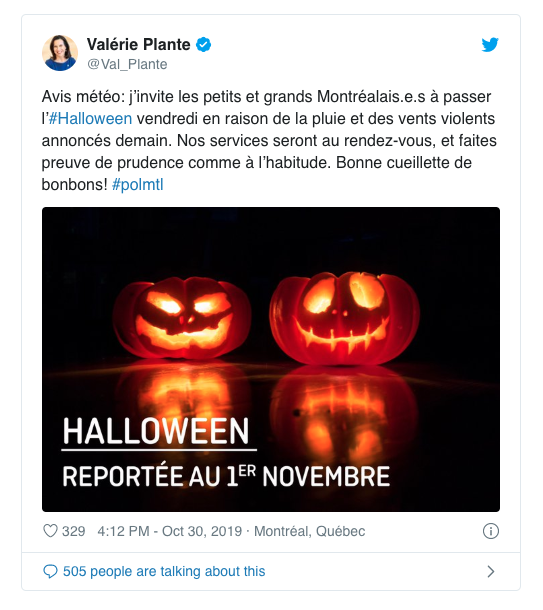
Task: Open the #polmtl hashtag
Action: (138, 184)
